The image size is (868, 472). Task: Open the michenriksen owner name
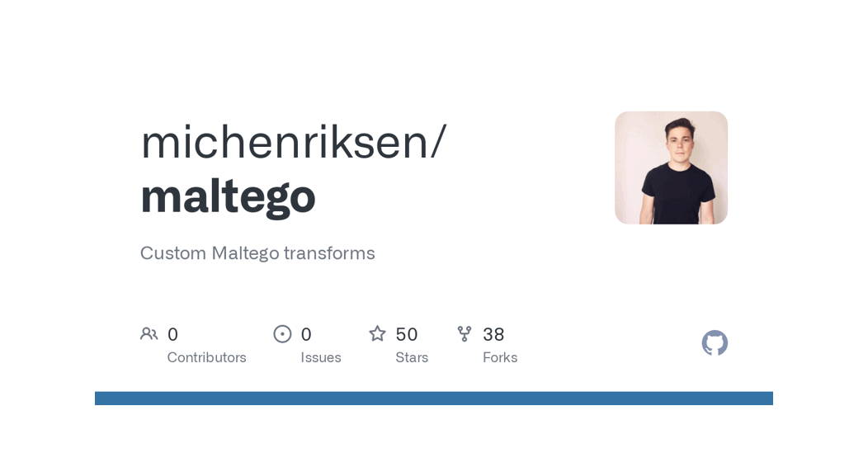(x=284, y=141)
